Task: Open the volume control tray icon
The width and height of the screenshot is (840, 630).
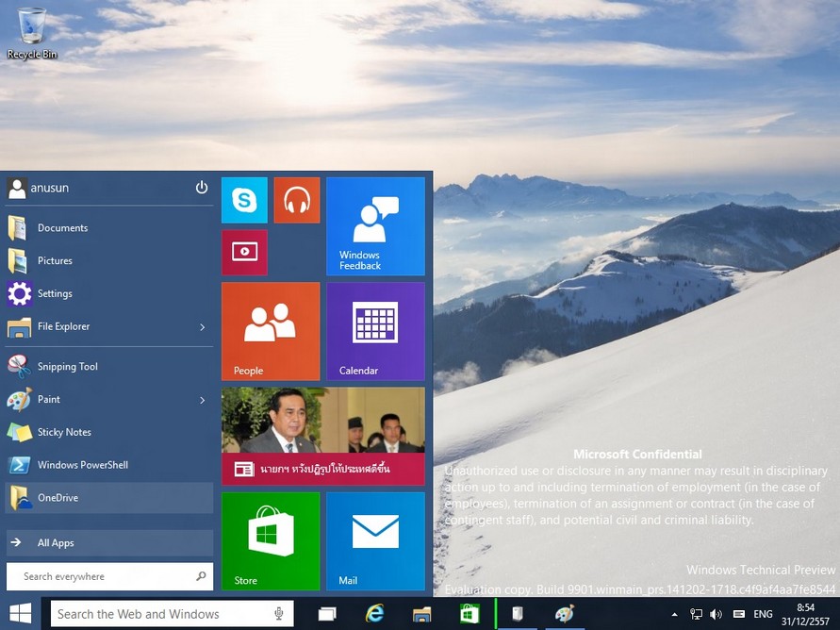Action: (x=716, y=615)
